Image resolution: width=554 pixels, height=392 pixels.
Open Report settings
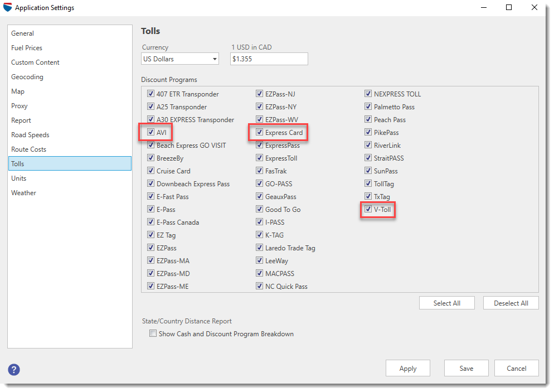click(x=70, y=120)
